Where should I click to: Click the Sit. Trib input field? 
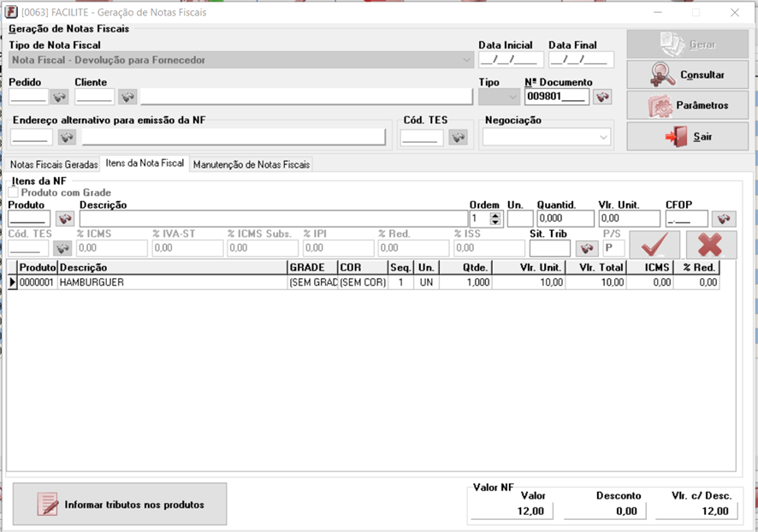pos(549,248)
